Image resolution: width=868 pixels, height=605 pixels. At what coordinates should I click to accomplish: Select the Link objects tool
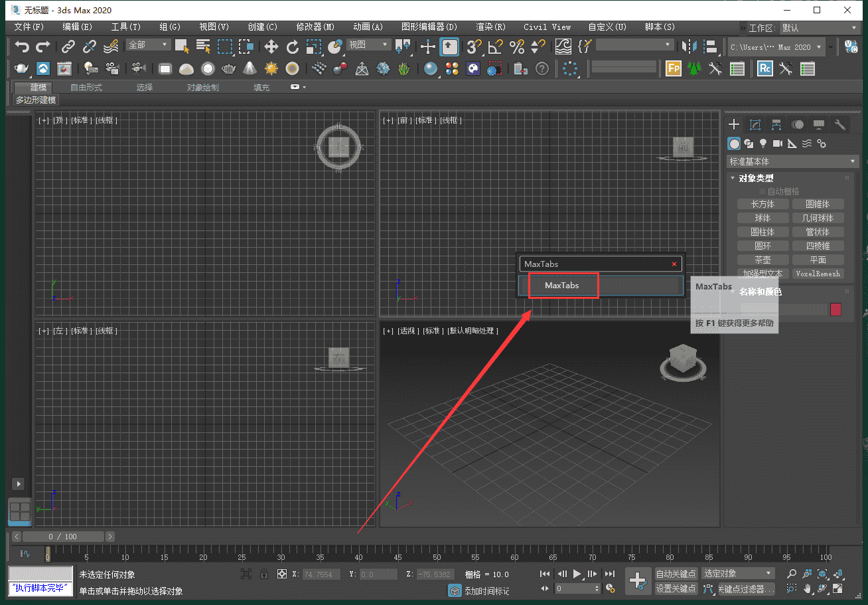tap(68, 46)
